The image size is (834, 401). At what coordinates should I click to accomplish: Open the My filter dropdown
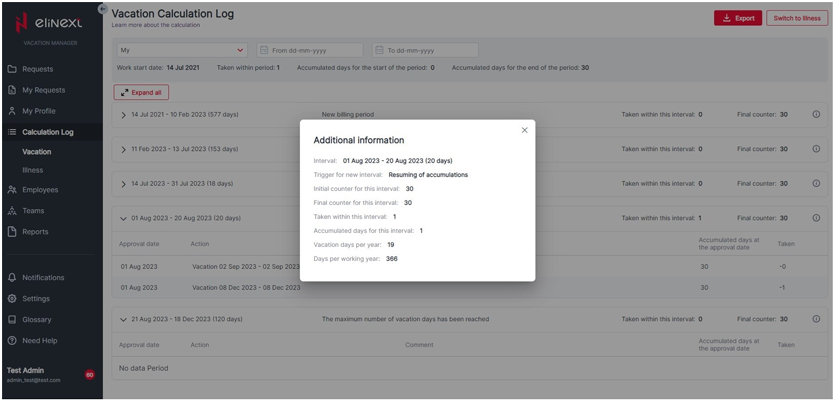coord(181,50)
